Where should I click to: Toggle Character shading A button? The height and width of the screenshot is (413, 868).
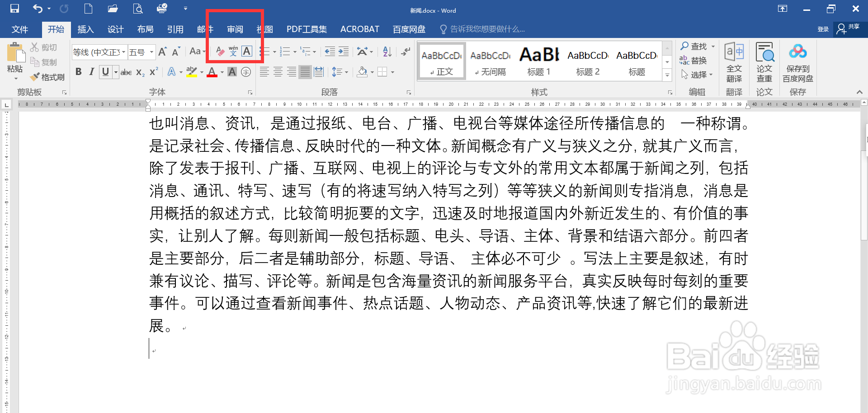click(232, 72)
